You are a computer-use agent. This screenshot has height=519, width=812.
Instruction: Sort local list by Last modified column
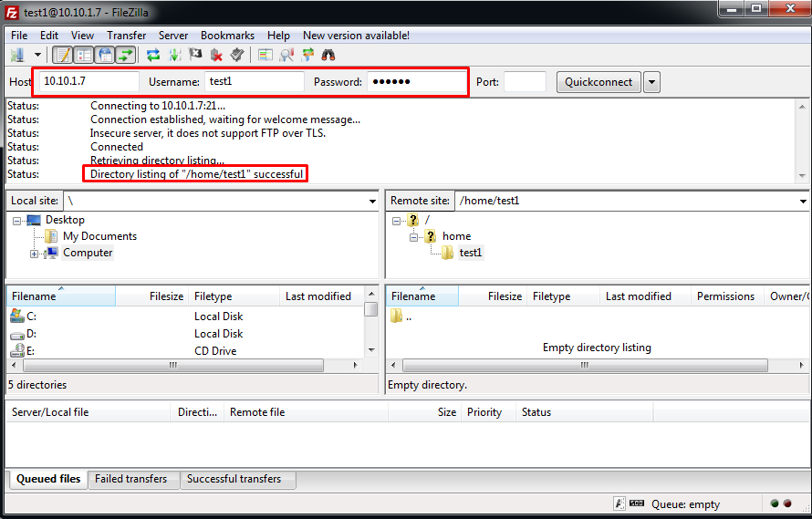[x=321, y=296]
